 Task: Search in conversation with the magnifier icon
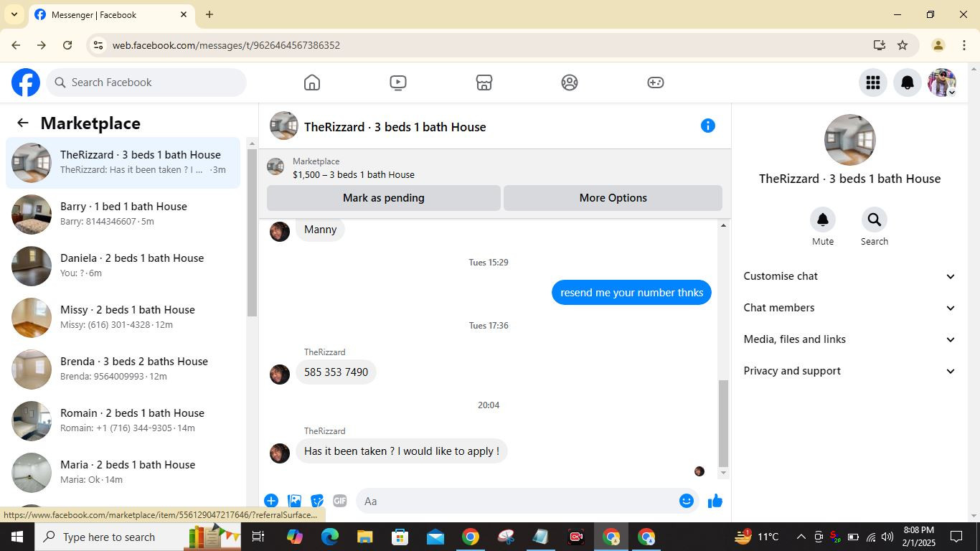[874, 220]
